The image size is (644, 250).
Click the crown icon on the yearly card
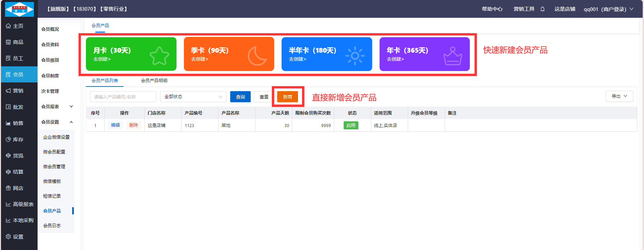click(452, 56)
